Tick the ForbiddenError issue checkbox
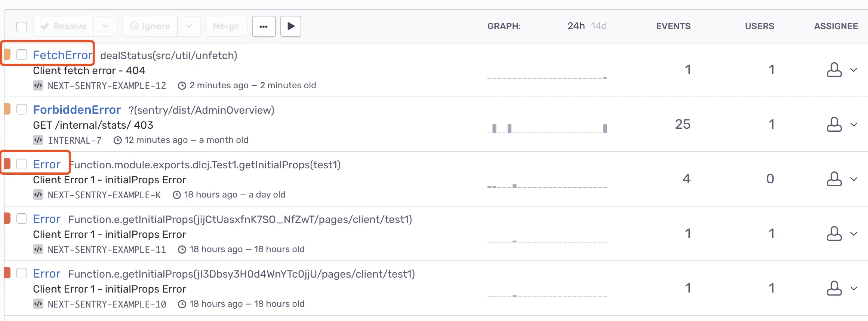 point(22,109)
